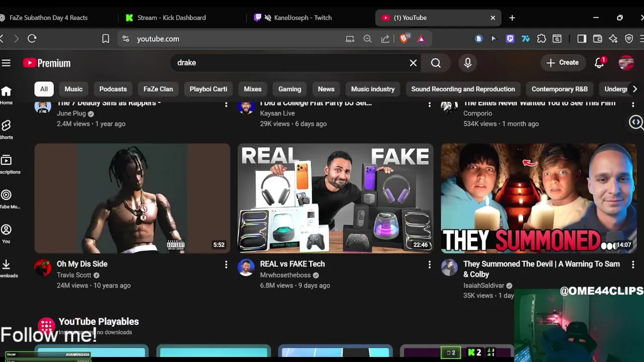
Task: Open REAL vs FAKE Tech thumbnail
Action: coord(336,199)
